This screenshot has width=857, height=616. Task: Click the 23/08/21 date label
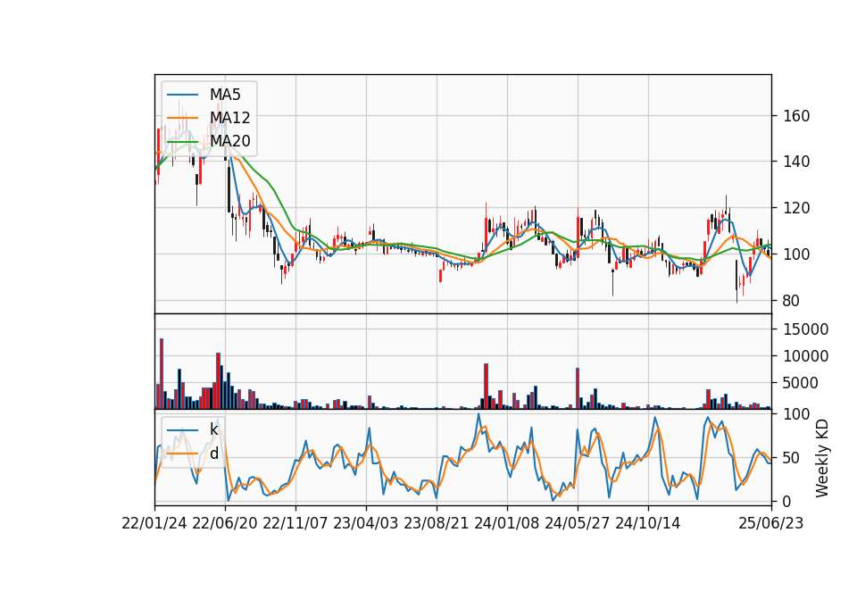click(x=437, y=523)
